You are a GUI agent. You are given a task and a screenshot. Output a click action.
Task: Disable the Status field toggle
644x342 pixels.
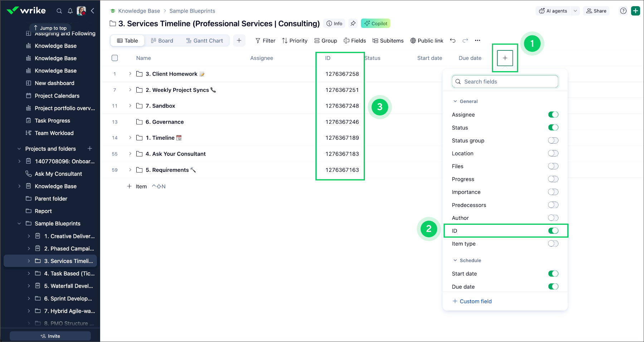point(553,128)
